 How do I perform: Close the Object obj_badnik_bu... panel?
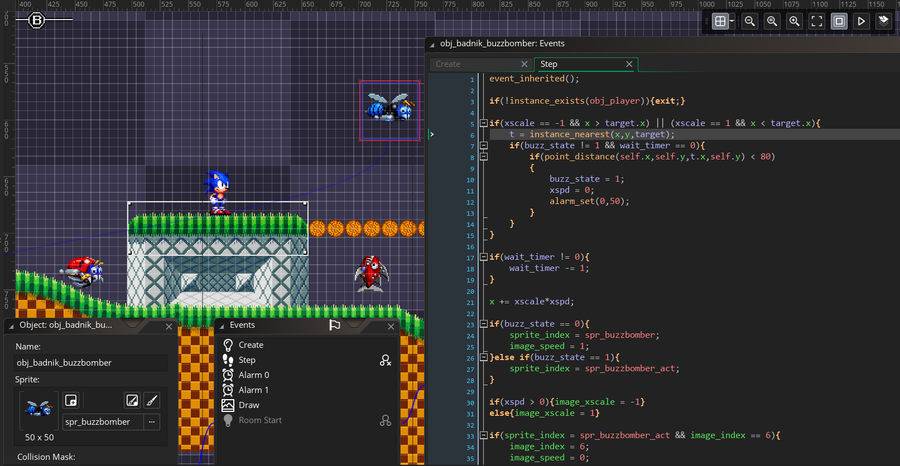click(x=169, y=326)
